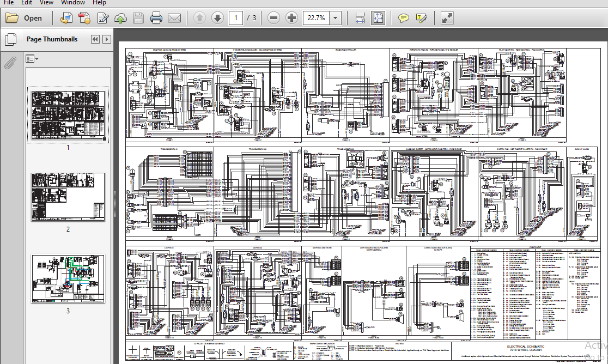Zoom out with the minus button
608x364 pixels.
point(273,18)
